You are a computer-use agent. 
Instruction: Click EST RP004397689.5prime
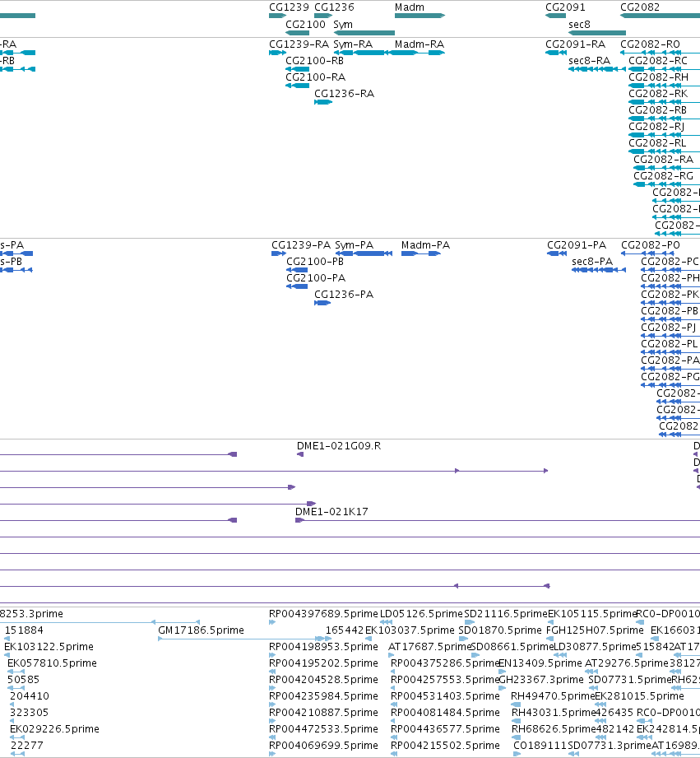pyautogui.click(x=323, y=615)
